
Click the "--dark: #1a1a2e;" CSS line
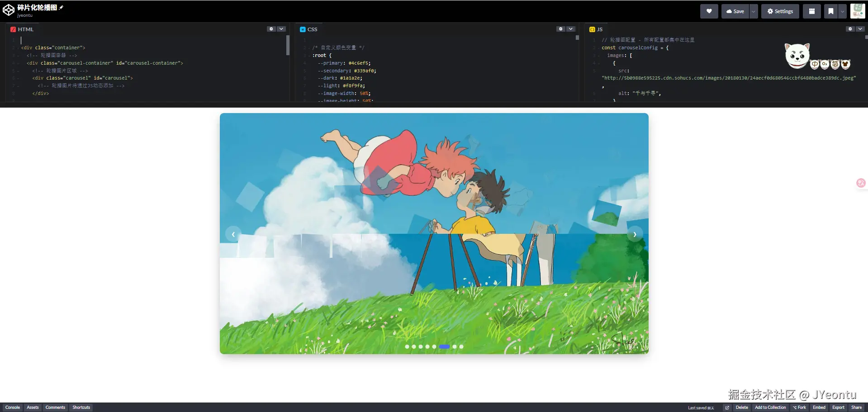click(x=340, y=78)
